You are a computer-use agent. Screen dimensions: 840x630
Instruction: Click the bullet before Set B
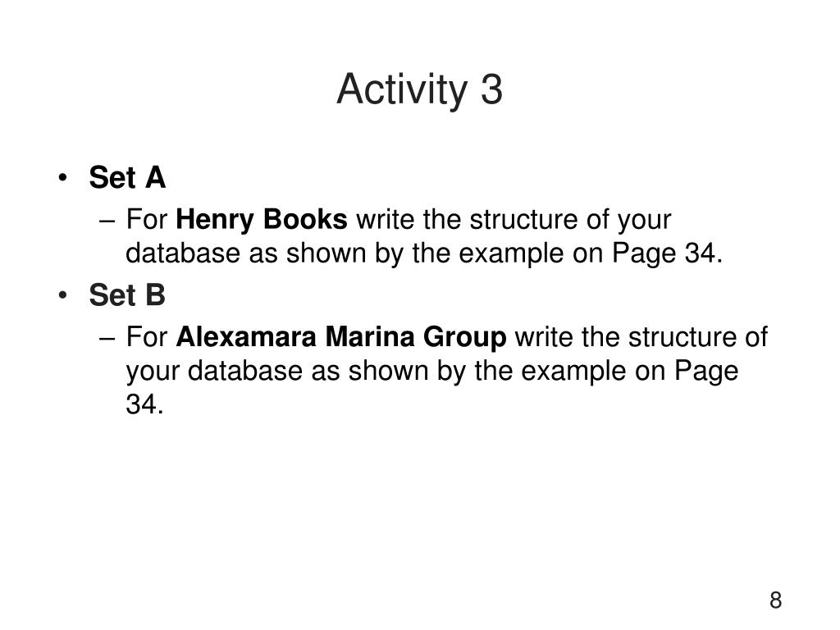pyautogui.click(x=63, y=295)
